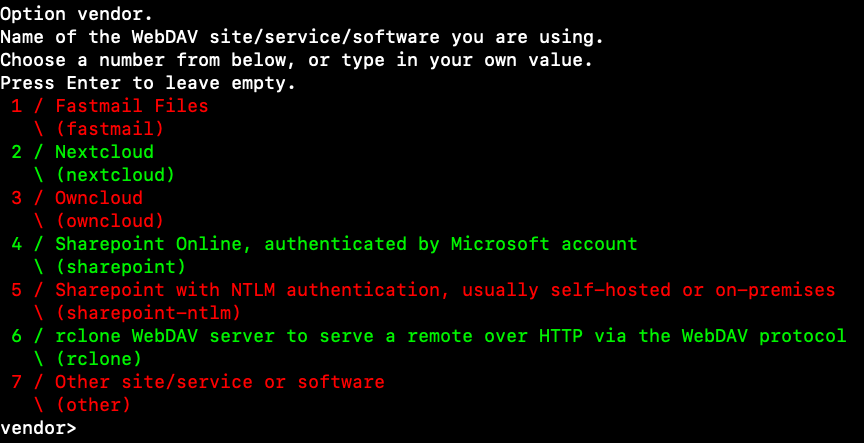
Task: Click the 'Option vendor.' heading line
Action: (77, 14)
